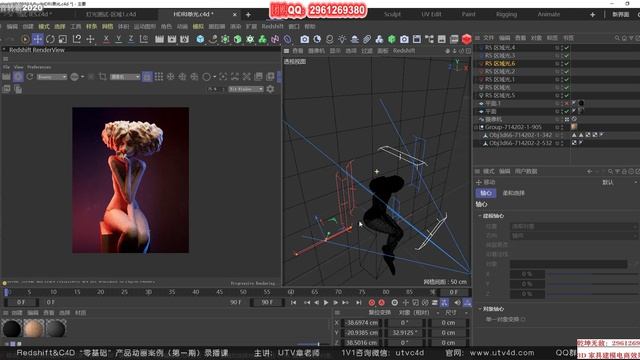Image resolution: width=640 pixels, height=360 pixels.
Task: Select black material swatch
Action: [x=12, y=329]
